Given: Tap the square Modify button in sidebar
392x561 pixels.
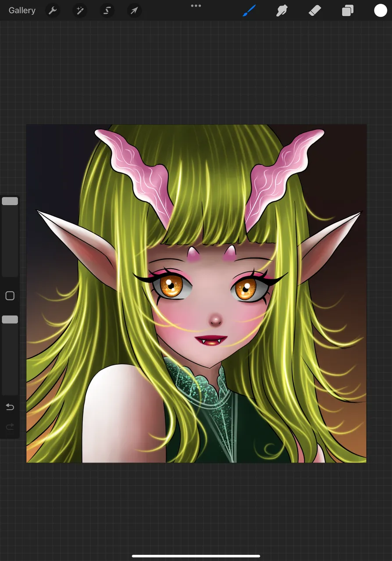Looking at the screenshot, I should 10,296.
